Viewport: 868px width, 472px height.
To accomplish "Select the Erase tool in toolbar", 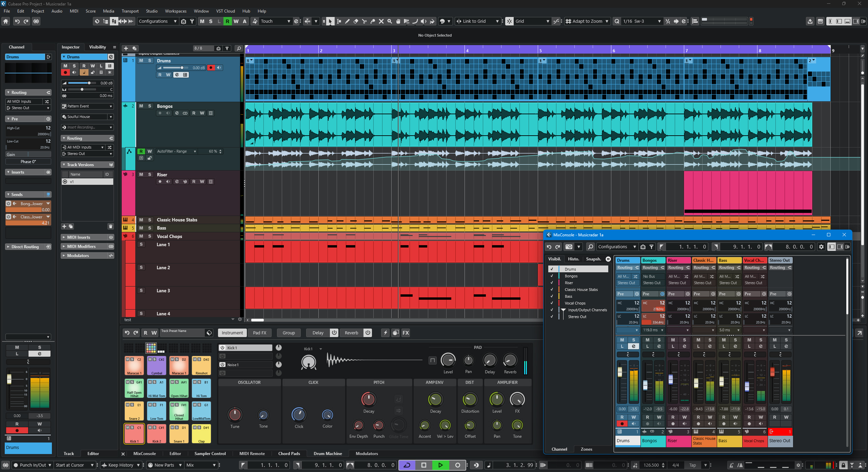I will coord(356,21).
